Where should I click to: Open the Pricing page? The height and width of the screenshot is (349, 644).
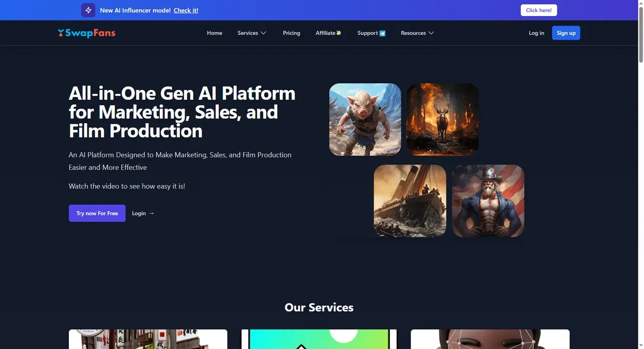[291, 33]
